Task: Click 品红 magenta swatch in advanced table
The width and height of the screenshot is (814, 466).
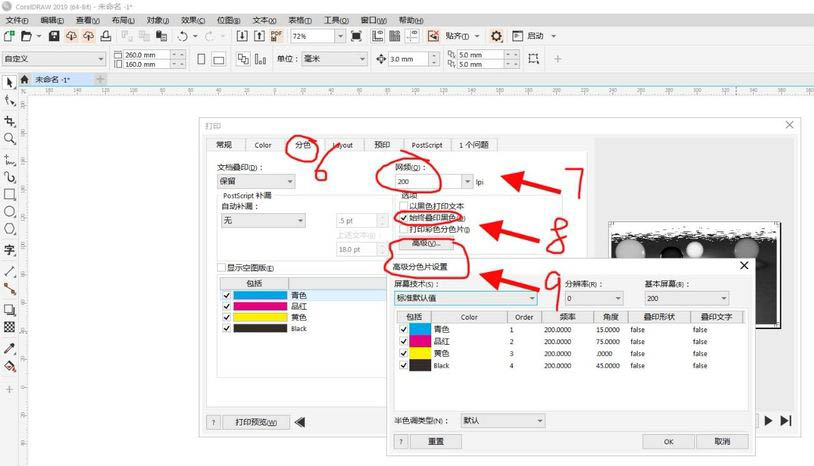Action: point(420,341)
